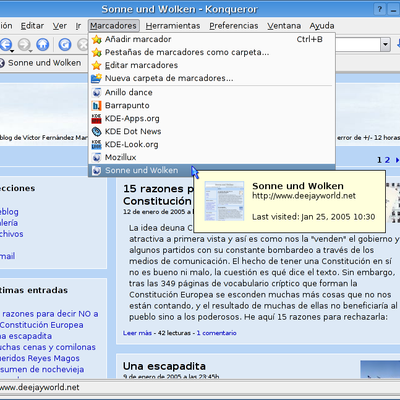
Task: Open the Ver menu
Action: (60, 26)
